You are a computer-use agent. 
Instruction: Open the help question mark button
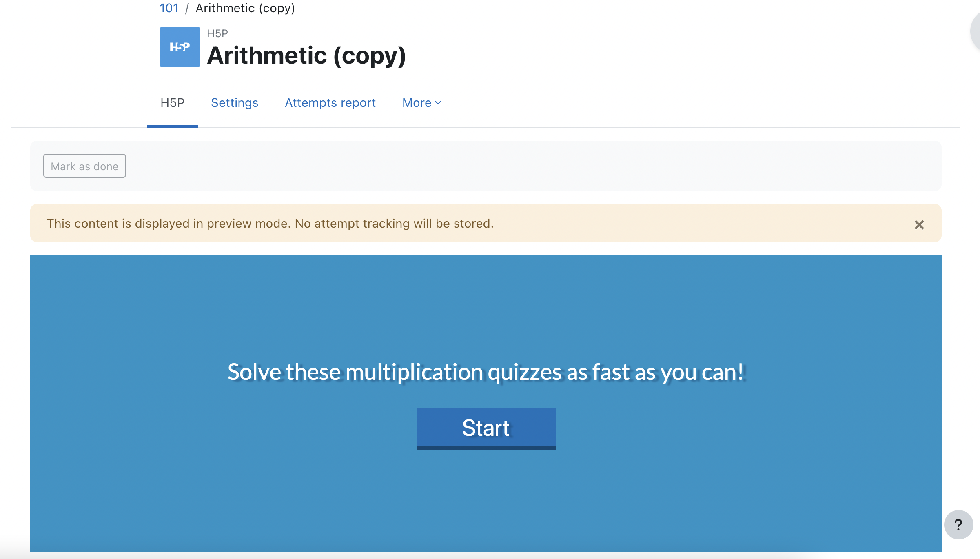pos(958,525)
